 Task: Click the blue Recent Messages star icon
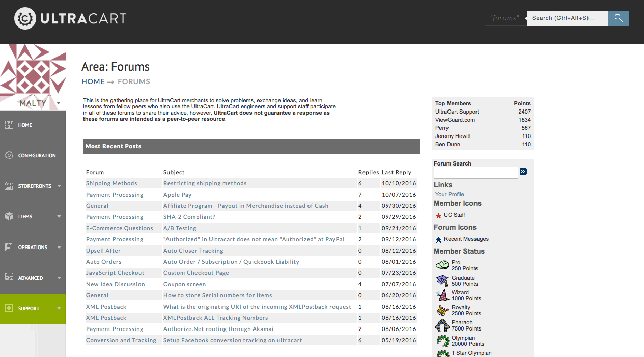tap(438, 239)
